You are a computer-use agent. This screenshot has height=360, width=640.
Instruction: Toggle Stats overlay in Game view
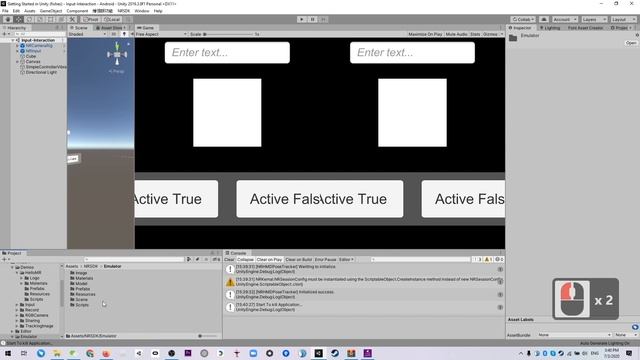475,34
